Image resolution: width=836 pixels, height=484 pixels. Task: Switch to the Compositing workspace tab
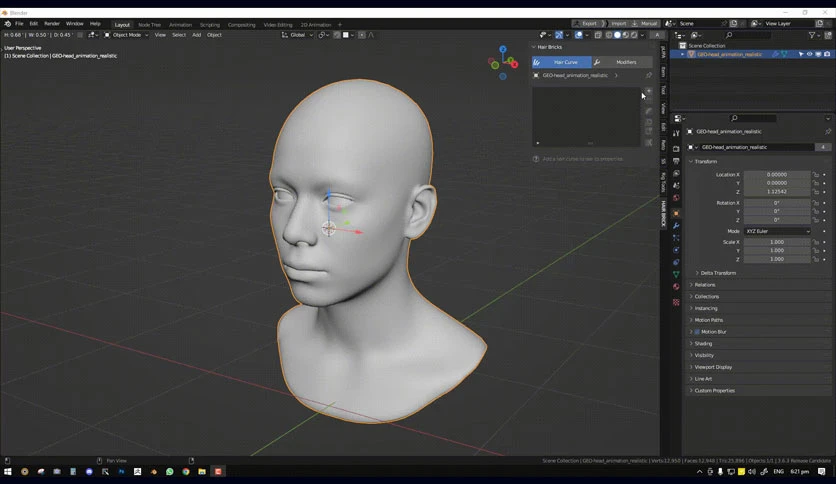(x=242, y=25)
